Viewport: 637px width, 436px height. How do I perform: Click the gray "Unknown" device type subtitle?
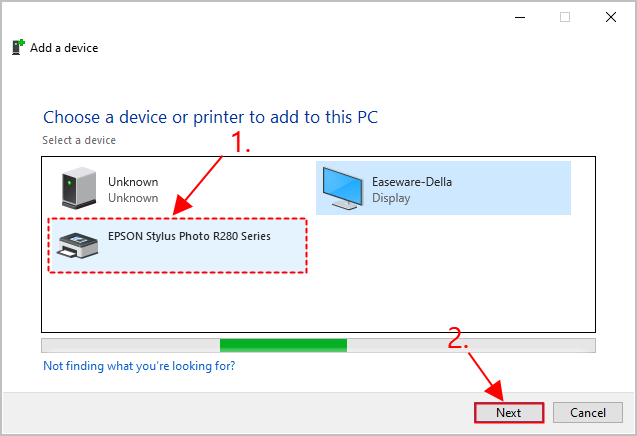(x=133, y=198)
